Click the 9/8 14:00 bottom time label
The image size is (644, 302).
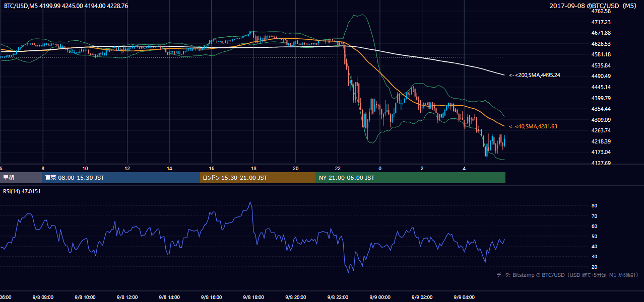click(170, 297)
